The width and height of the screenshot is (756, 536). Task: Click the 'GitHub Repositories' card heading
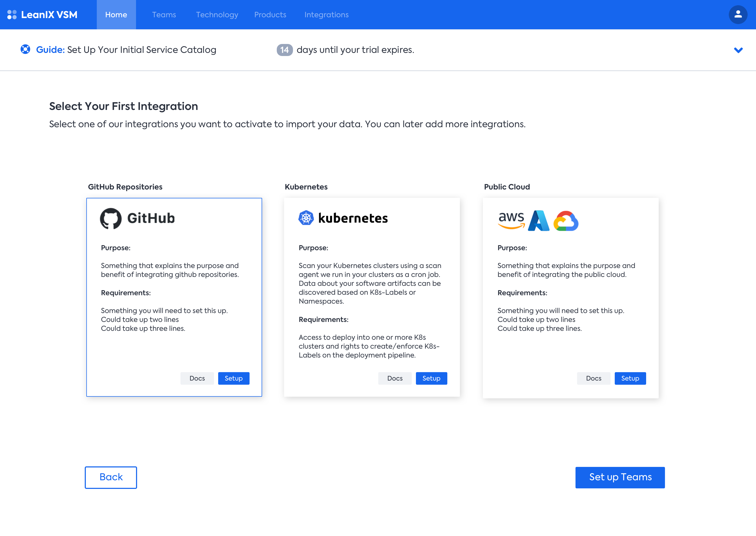(x=125, y=187)
